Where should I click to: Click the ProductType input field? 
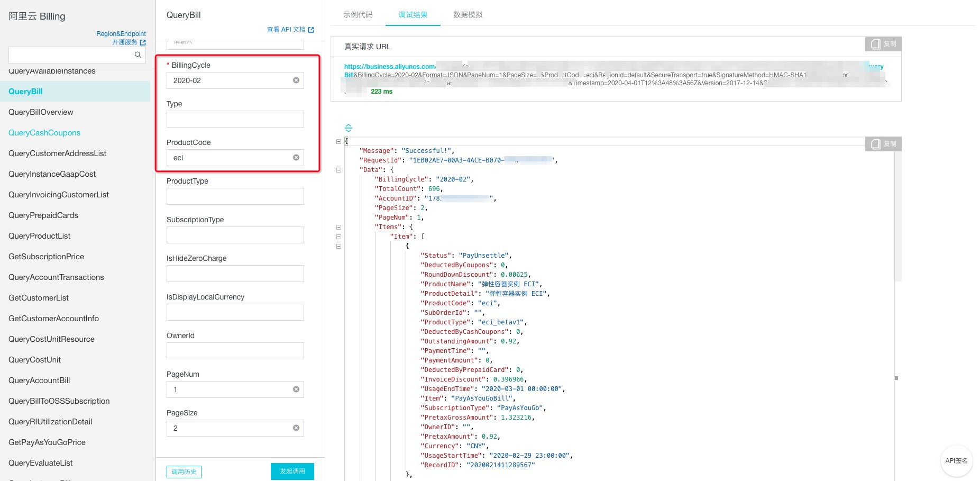pyautogui.click(x=235, y=196)
